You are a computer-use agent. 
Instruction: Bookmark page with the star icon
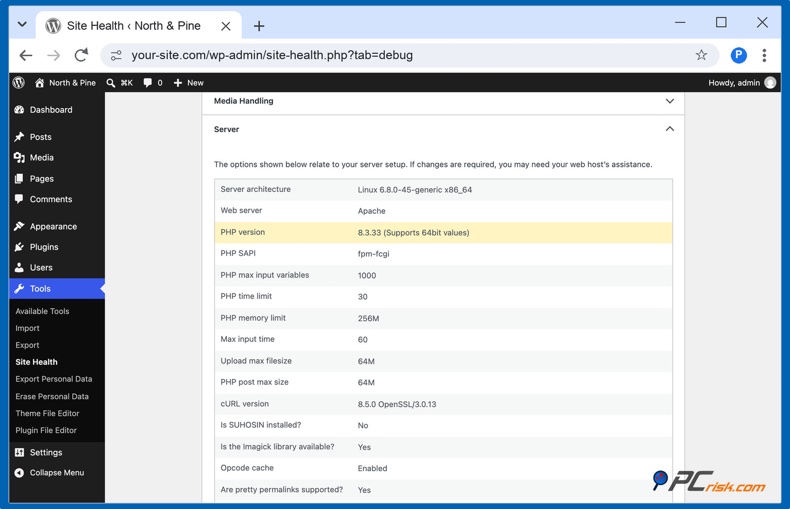(701, 55)
